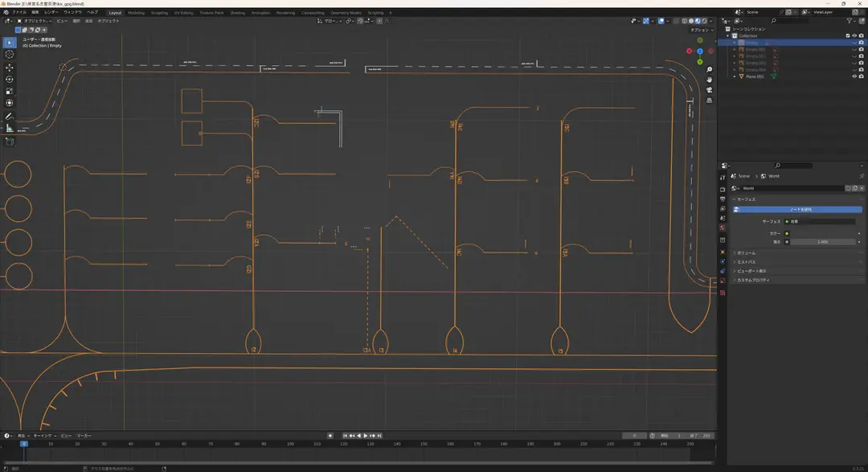
Task: Toggle timeline auto keying record button
Action: point(330,436)
